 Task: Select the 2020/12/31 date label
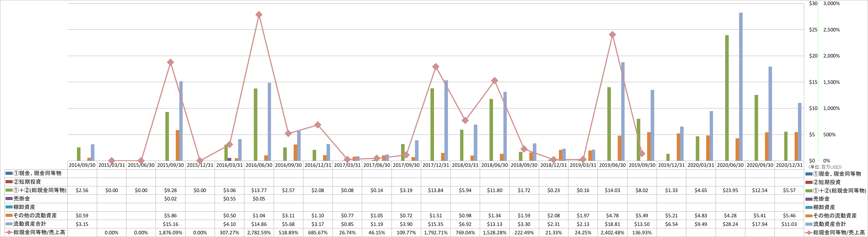789,165
